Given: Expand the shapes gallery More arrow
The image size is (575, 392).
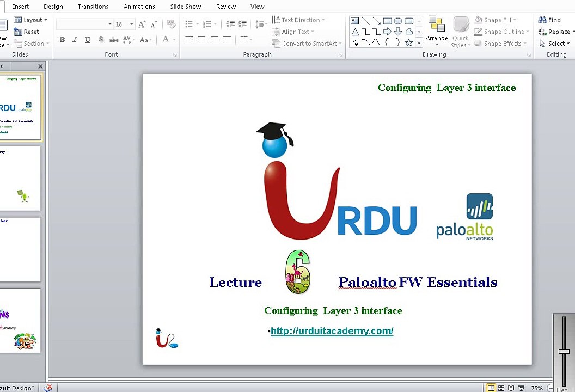Looking at the screenshot, I should tap(419, 43).
